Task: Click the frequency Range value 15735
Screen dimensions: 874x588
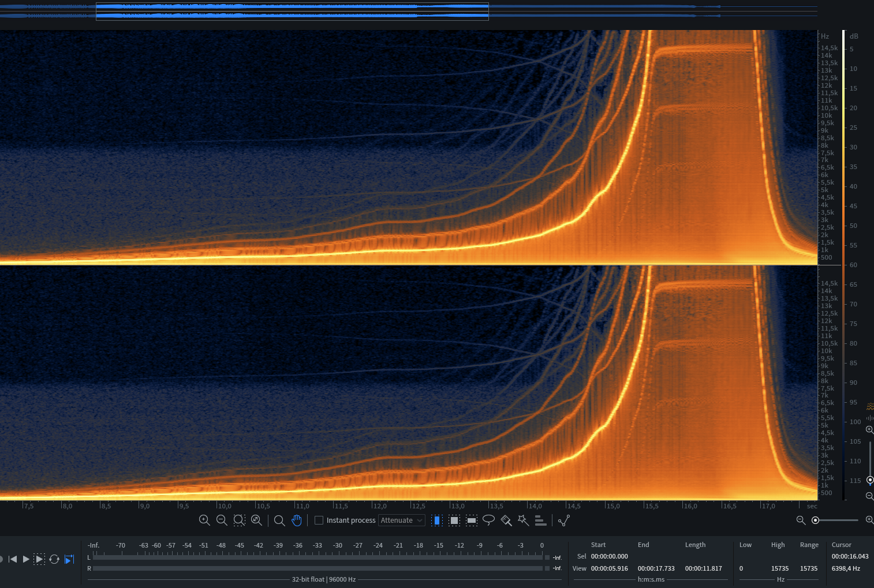Action: pos(809,568)
